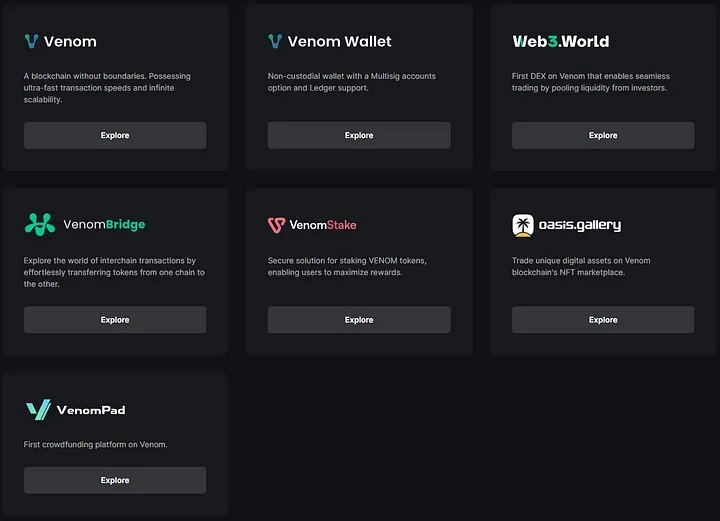Click the "Venom Wallet" title text
This screenshot has width=720, height=521.
[x=339, y=41]
